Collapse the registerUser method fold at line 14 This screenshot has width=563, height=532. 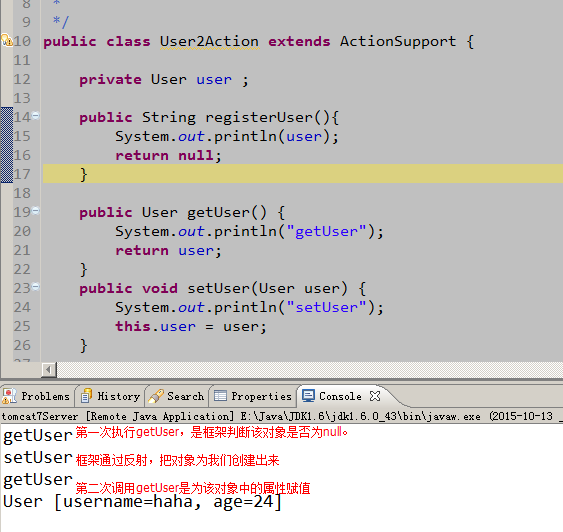pyautogui.click(x=36, y=116)
